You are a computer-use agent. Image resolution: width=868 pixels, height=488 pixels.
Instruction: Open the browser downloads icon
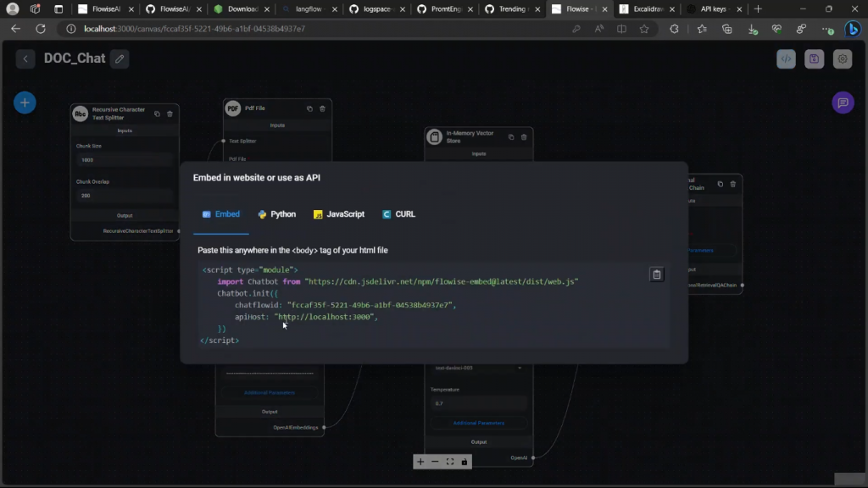753,29
